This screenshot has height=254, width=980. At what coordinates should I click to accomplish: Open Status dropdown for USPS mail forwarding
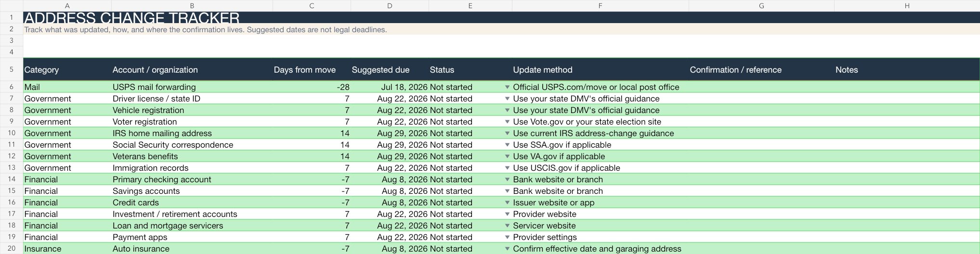507,87
